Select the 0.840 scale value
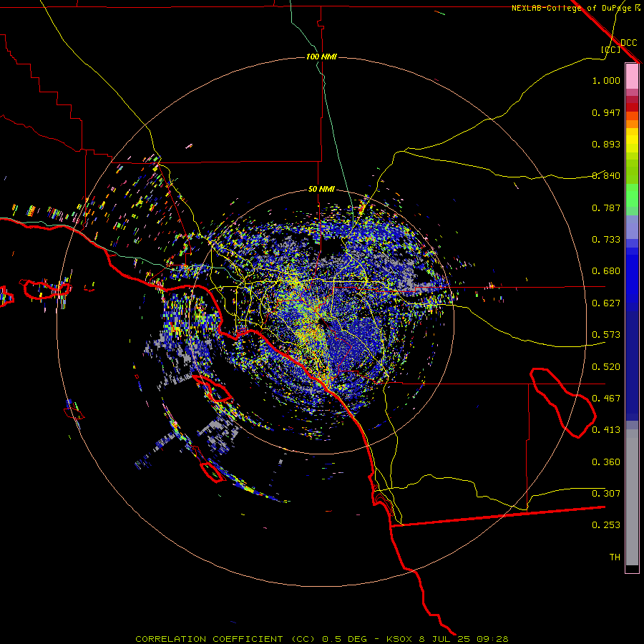Viewport: 644px width, 644px height. pyautogui.click(x=606, y=176)
